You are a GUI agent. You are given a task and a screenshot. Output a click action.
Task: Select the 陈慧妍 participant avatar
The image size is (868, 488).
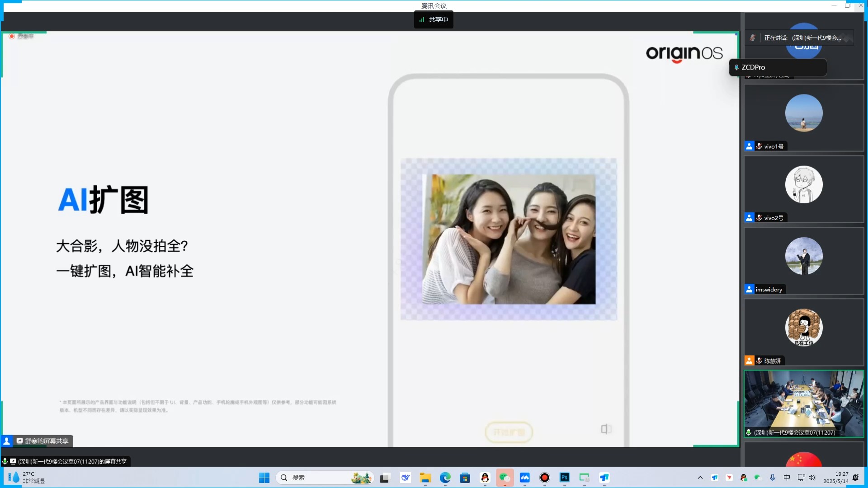pyautogui.click(x=804, y=328)
